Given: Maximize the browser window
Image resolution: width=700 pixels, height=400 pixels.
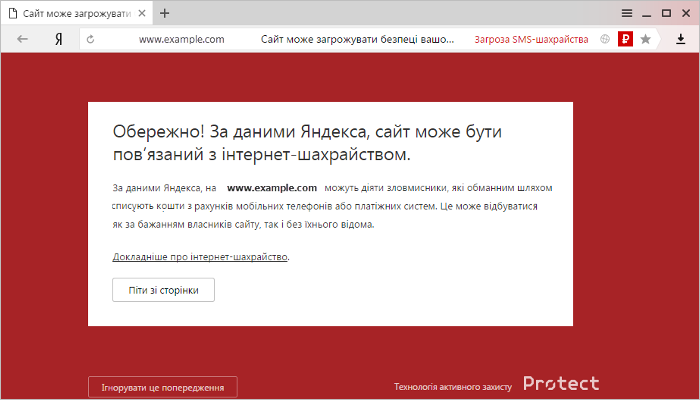Looking at the screenshot, I should 667,13.
